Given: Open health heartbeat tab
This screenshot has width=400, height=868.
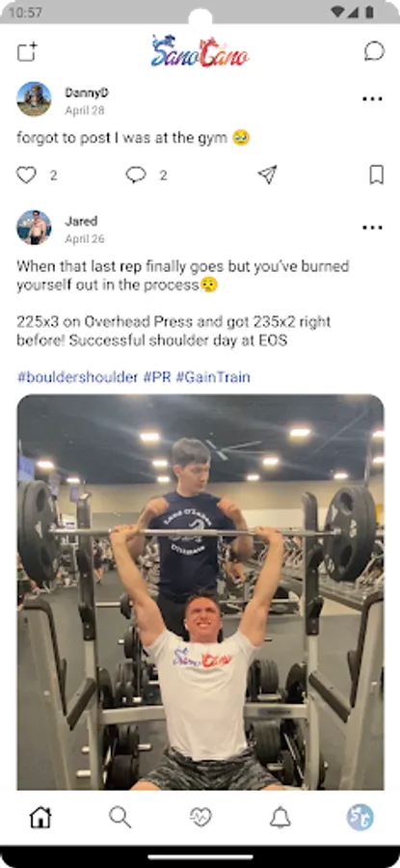Looking at the screenshot, I should [200, 817].
